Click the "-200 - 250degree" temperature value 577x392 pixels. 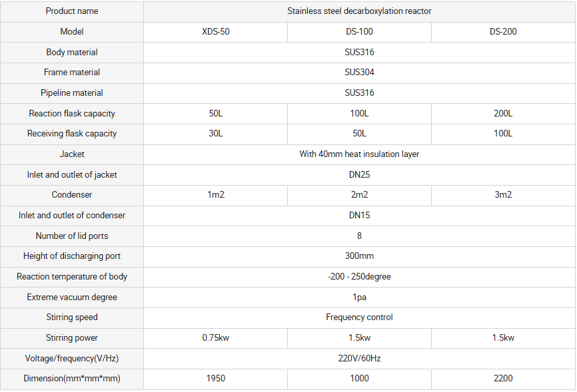tap(359, 276)
